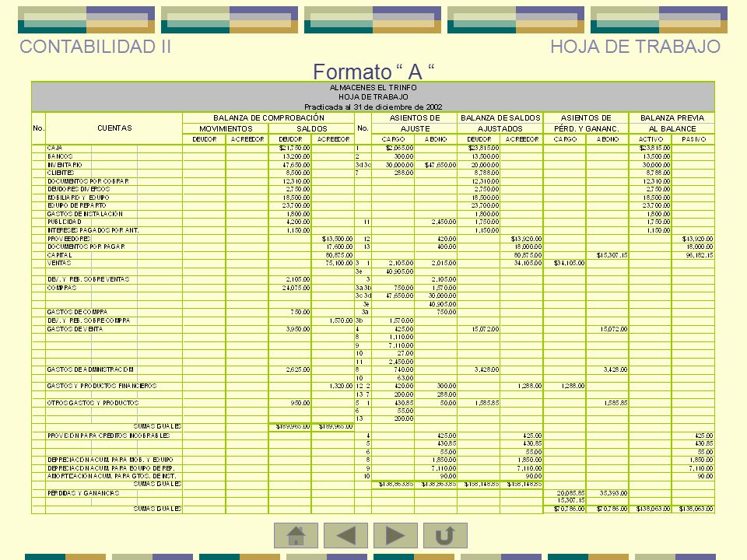Select the CONTABILIDAD II heading

click(x=95, y=47)
